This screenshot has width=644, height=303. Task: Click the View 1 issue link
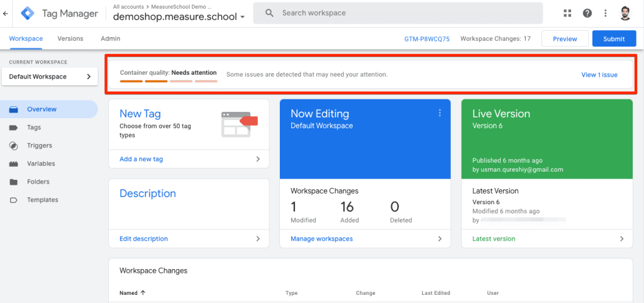click(599, 75)
